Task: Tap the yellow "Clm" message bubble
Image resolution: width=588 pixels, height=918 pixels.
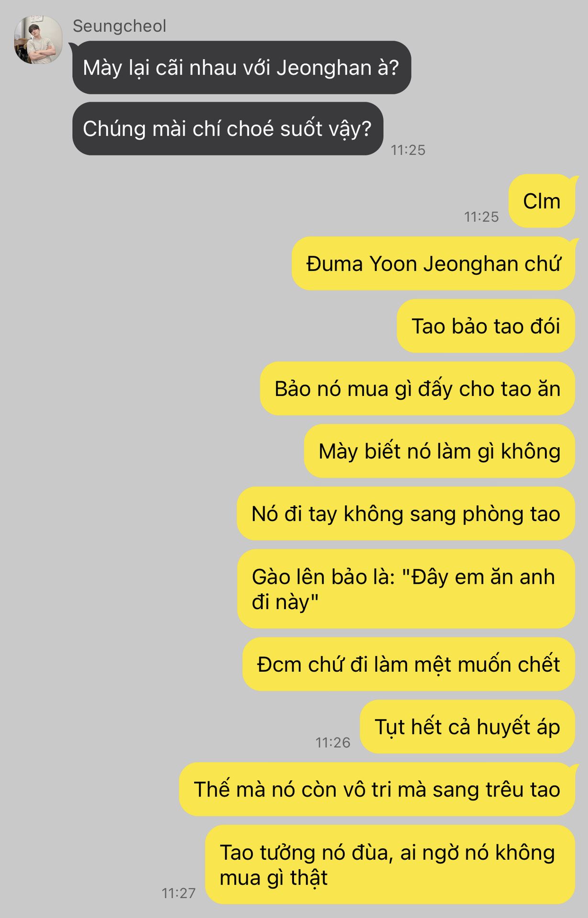Action: tap(542, 201)
